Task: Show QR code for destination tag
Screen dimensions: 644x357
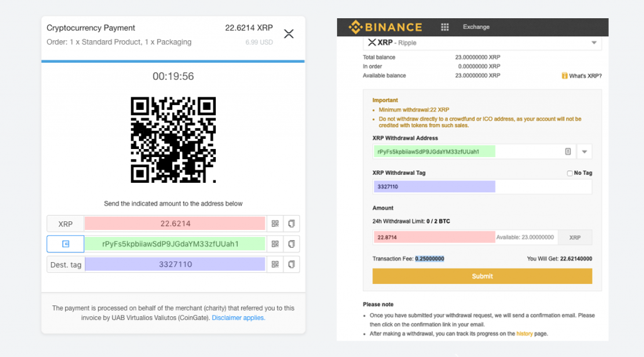Action: [275, 264]
